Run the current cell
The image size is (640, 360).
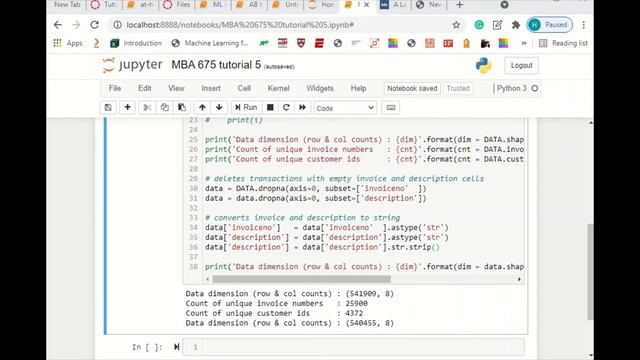(246, 107)
